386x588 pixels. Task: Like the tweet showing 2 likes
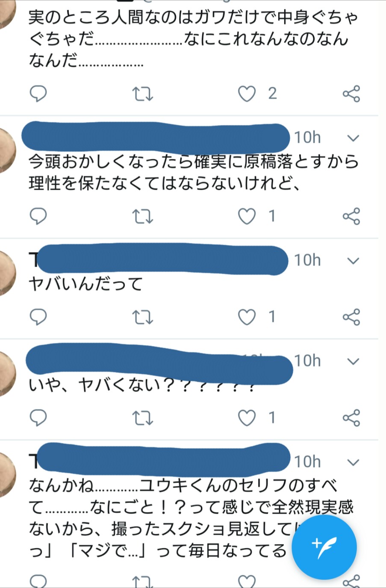[x=247, y=94]
